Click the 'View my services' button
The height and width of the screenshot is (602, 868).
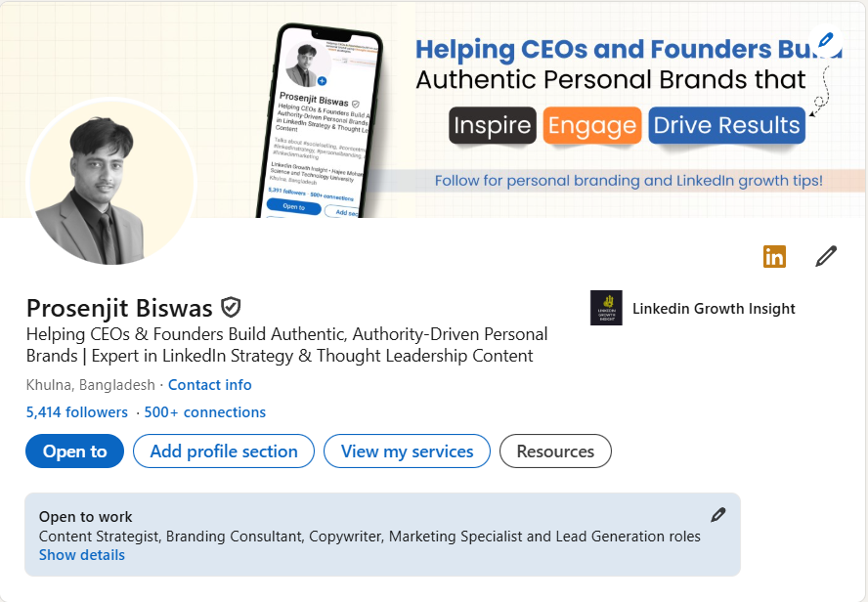[x=407, y=451]
